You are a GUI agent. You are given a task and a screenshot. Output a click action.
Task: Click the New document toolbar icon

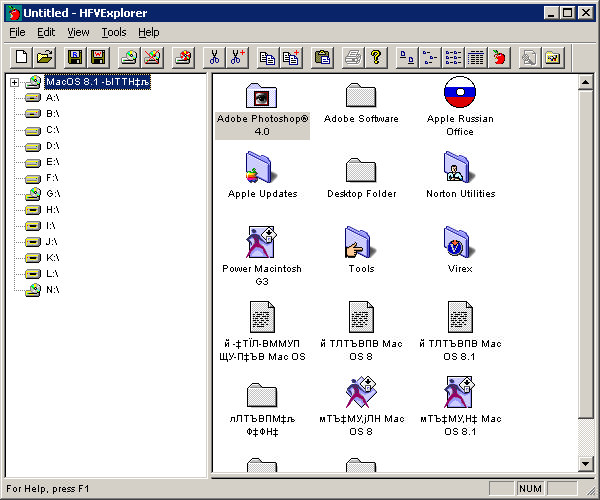(19, 57)
